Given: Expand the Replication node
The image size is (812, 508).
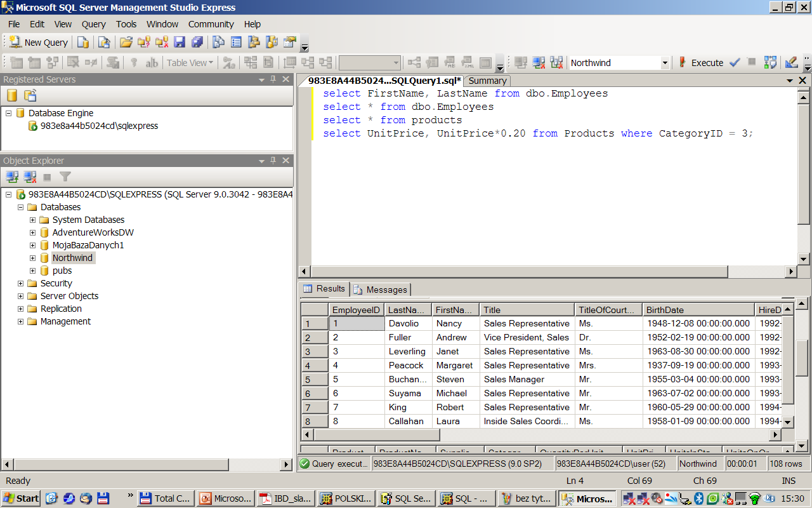Looking at the screenshot, I should point(21,309).
